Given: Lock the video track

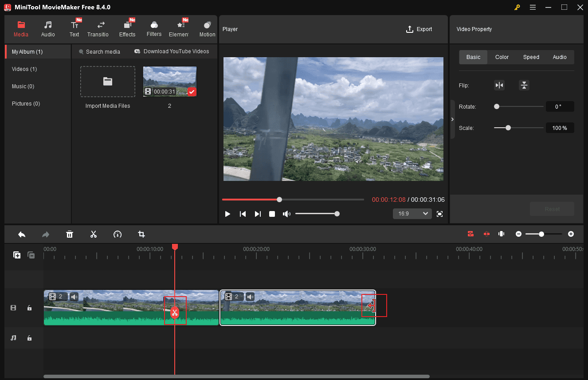Looking at the screenshot, I should pos(29,307).
